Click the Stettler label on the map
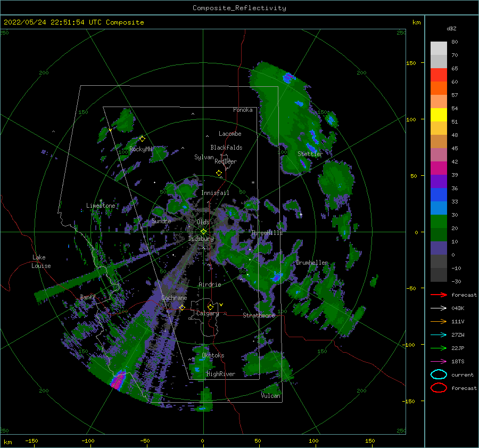 coord(310,154)
